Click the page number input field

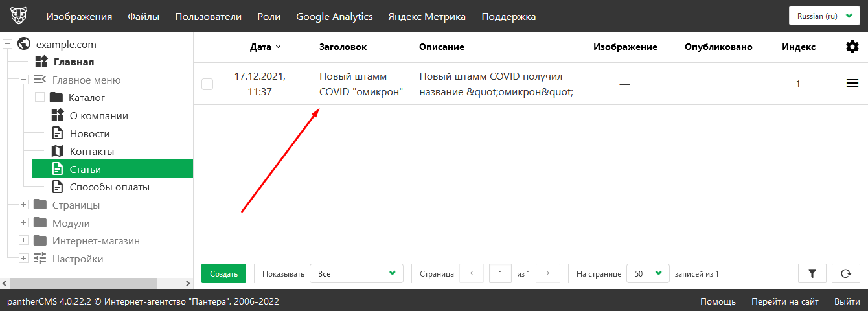(500, 273)
